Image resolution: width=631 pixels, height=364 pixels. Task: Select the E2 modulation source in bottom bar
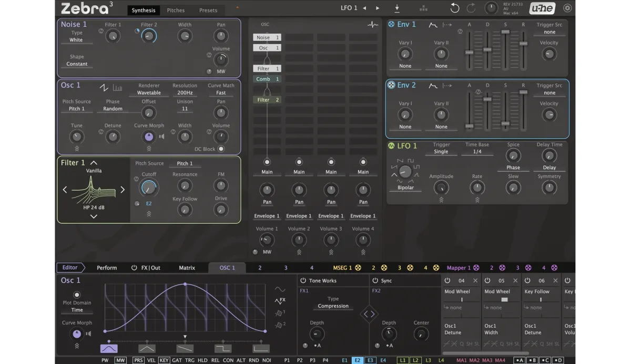click(x=358, y=360)
